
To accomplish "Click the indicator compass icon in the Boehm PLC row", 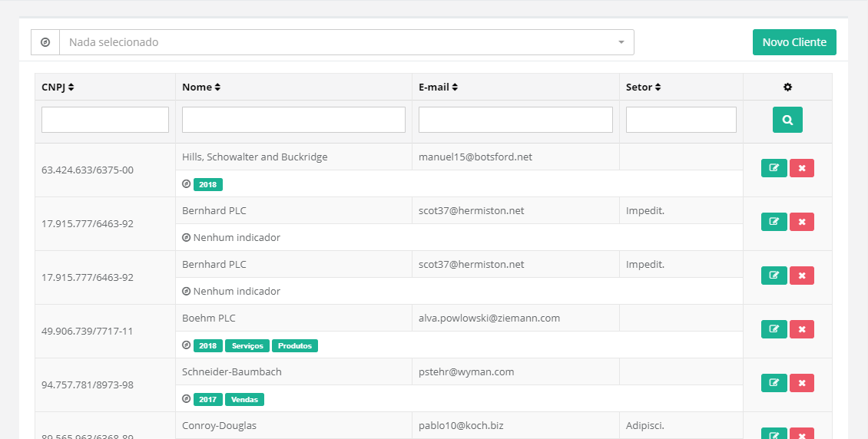I will point(187,345).
